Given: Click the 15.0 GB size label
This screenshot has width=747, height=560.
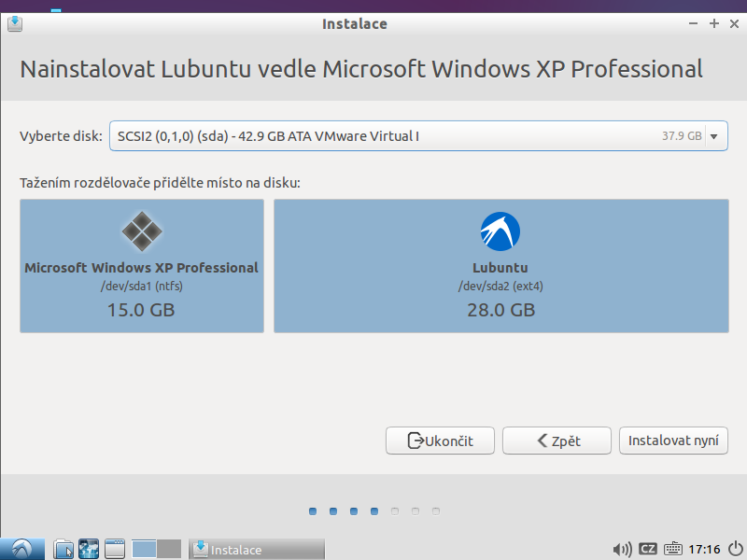Looking at the screenshot, I should coord(141,310).
